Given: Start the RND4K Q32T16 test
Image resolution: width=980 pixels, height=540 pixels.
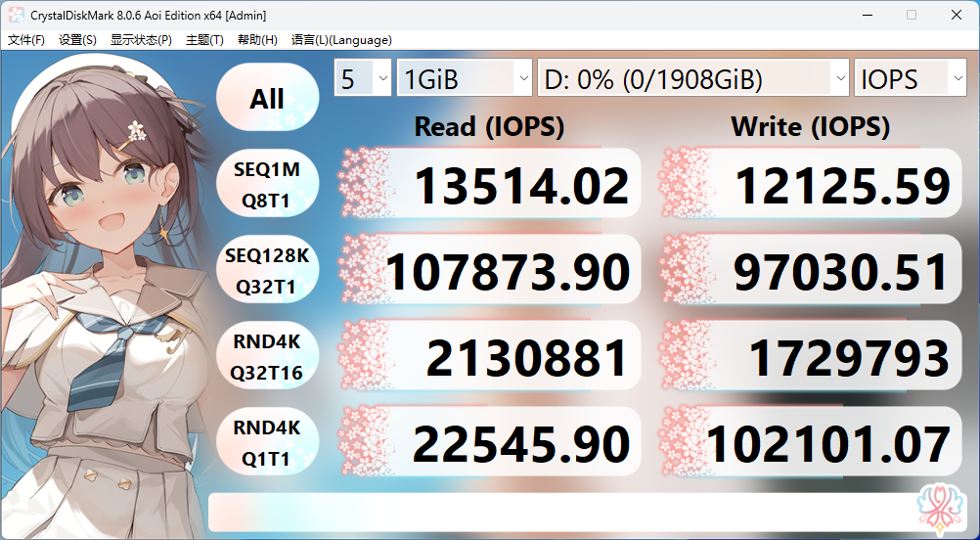Looking at the screenshot, I should (268, 357).
